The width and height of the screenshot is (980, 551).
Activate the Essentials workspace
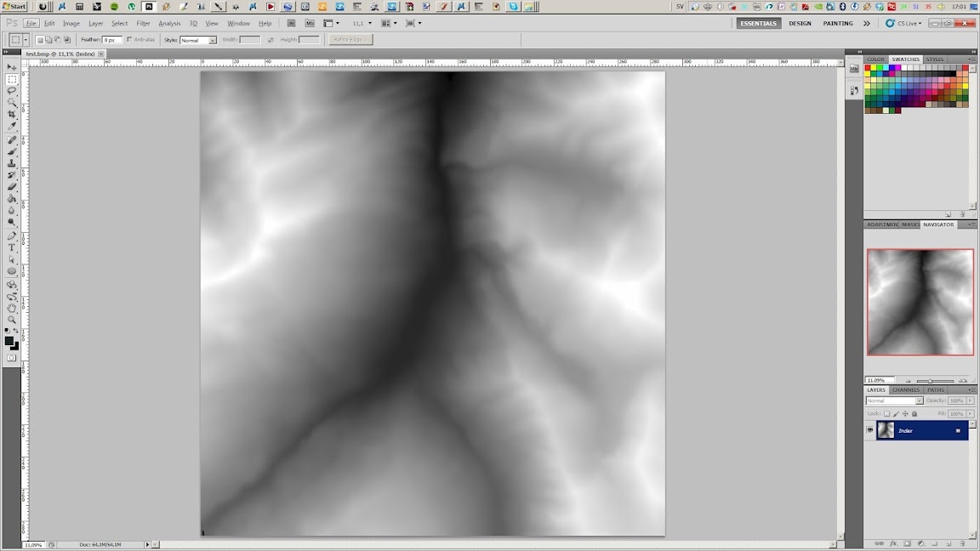click(x=758, y=23)
